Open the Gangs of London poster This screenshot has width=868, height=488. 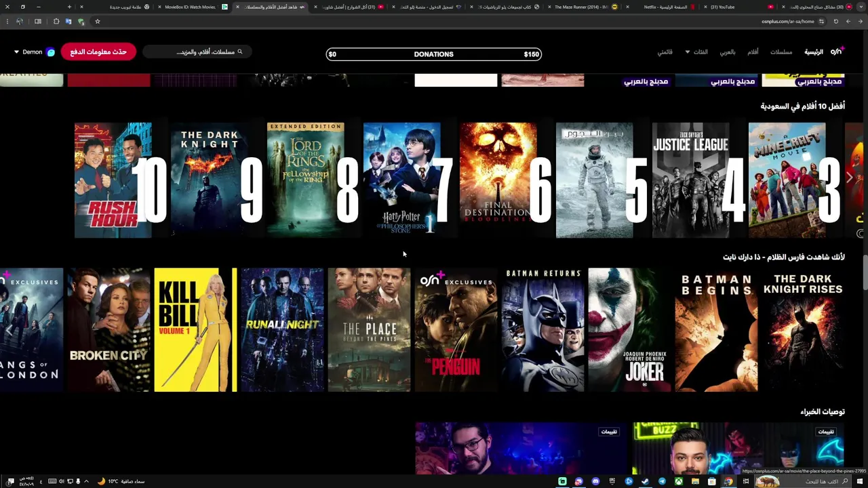pos(31,330)
